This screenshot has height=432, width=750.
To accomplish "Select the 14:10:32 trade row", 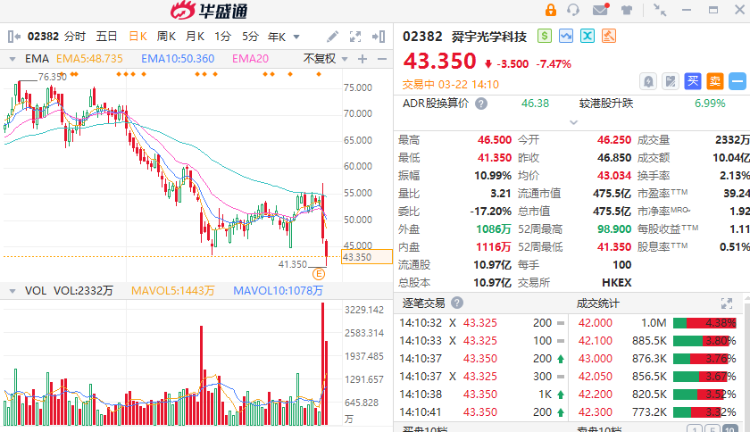I will point(482,323).
